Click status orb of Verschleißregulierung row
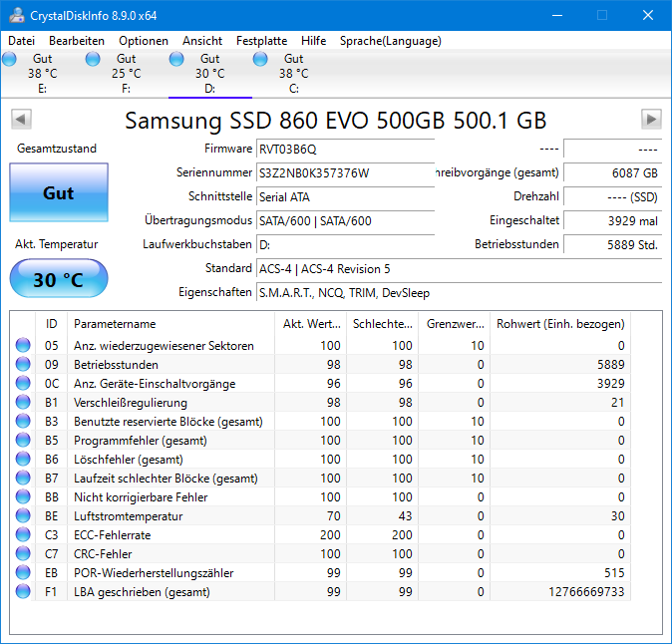This screenshot has height=644, width=672. pos(23,402)
